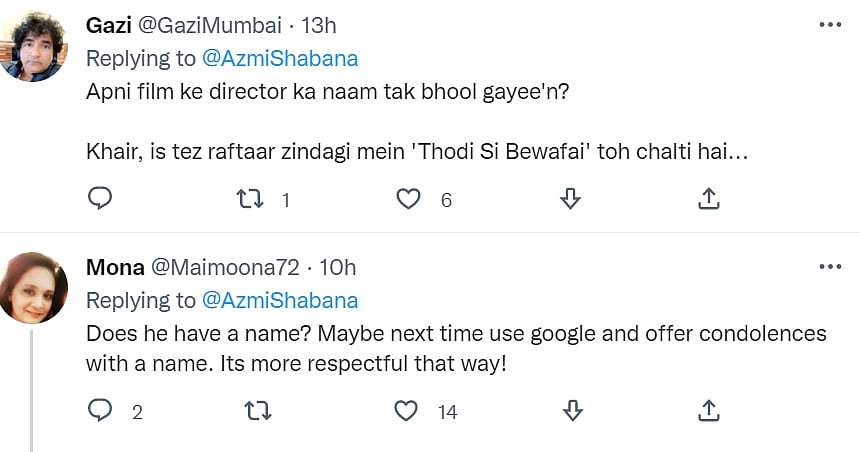The image size is (860, 452).
Task: Open @AzmiShabana link in Gazi's reply
Action: [280, 58]
